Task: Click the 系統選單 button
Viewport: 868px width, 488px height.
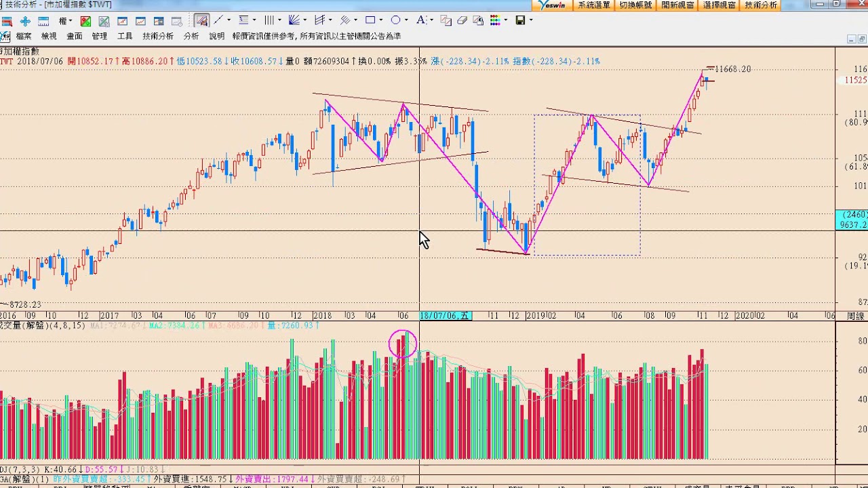Action: coord(593,5)
